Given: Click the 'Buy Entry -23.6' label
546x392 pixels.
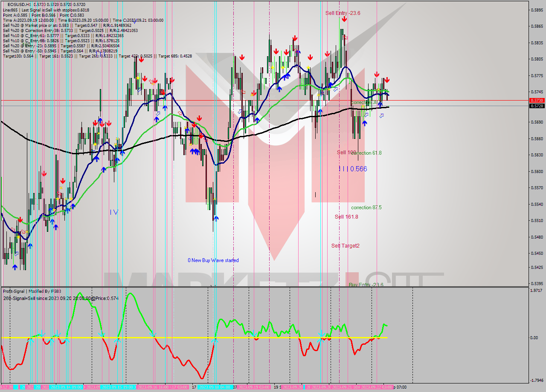Looking at the screenshot, I should [x=366, y=285].
